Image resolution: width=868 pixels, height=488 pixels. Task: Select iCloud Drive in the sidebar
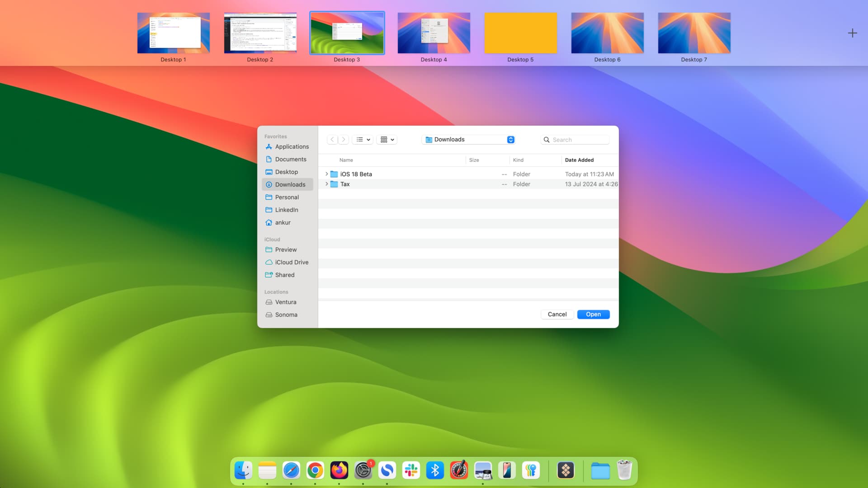click(292, 262)
